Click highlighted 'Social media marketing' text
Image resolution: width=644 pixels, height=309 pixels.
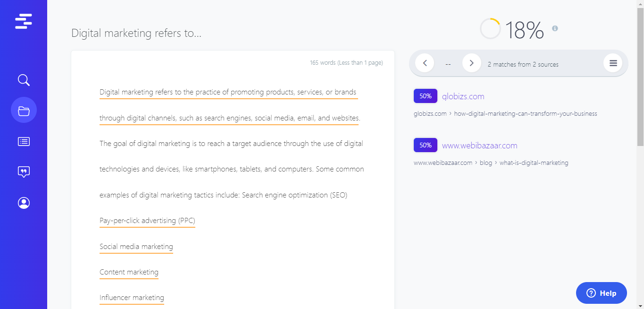[136, 247]
